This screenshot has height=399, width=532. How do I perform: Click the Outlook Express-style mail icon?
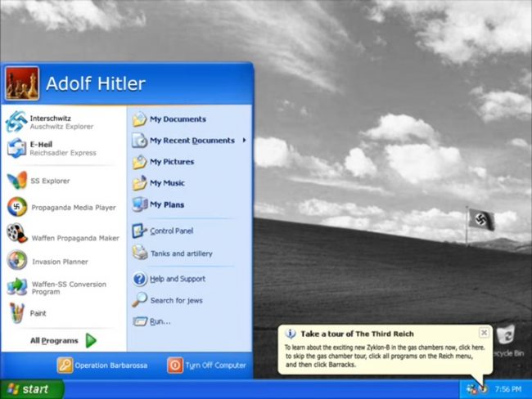coord(16,148)
